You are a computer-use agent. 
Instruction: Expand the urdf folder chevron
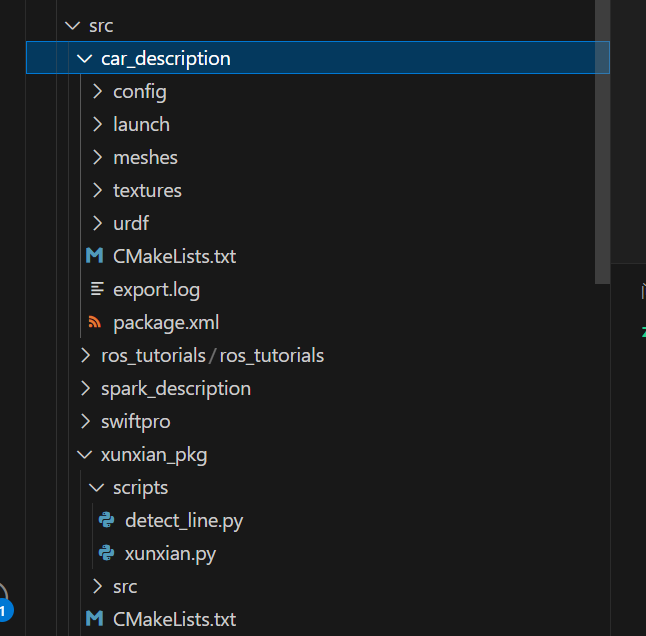click(x=97, y=223)
